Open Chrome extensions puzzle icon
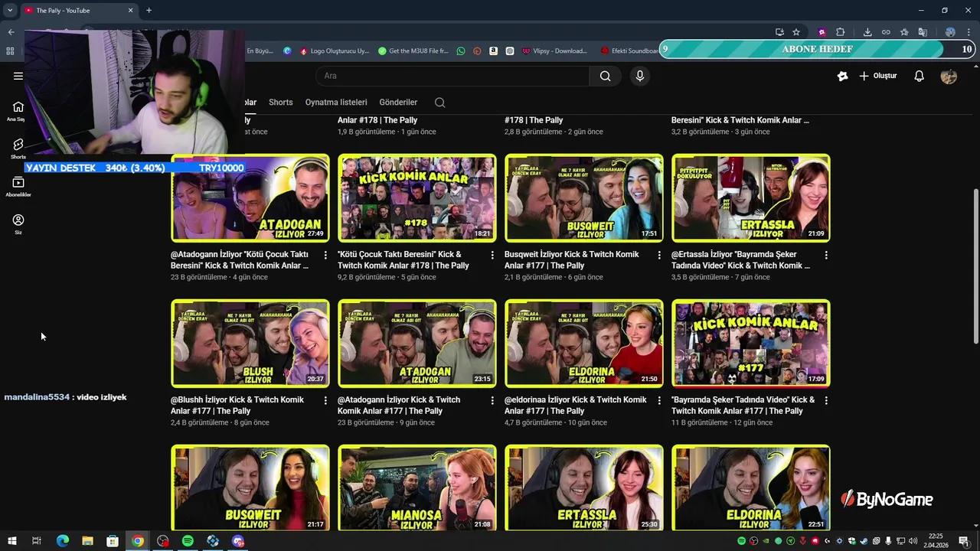This screenshot has width=980, height=551. pyautogui.click(x=840, y=32)
